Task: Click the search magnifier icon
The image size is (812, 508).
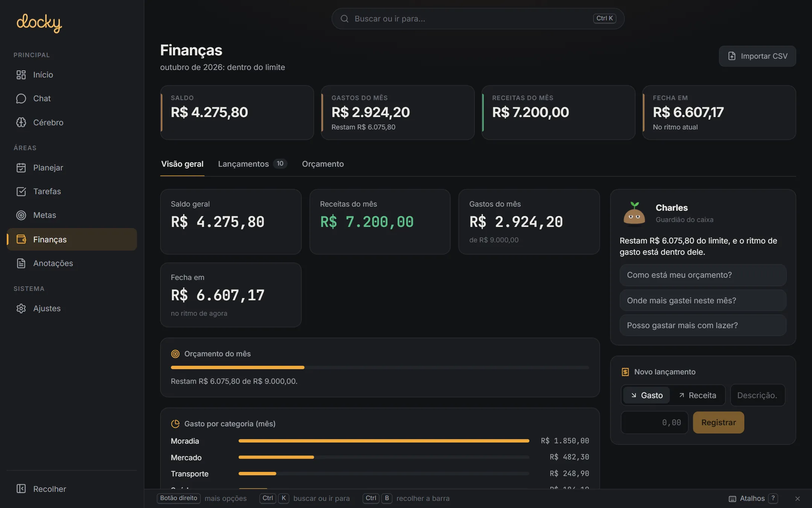Action: [x=344, y=19]
